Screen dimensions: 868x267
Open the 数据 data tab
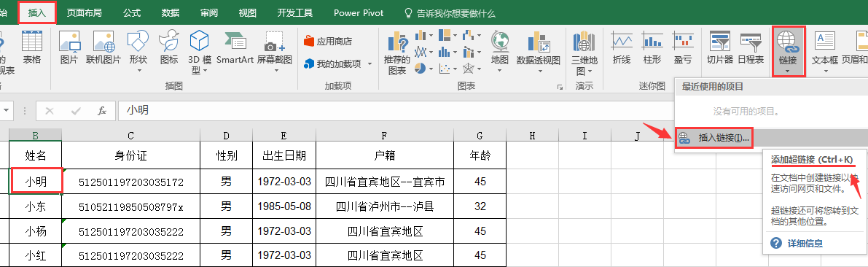pyautogui.click(x=171, y=12)
